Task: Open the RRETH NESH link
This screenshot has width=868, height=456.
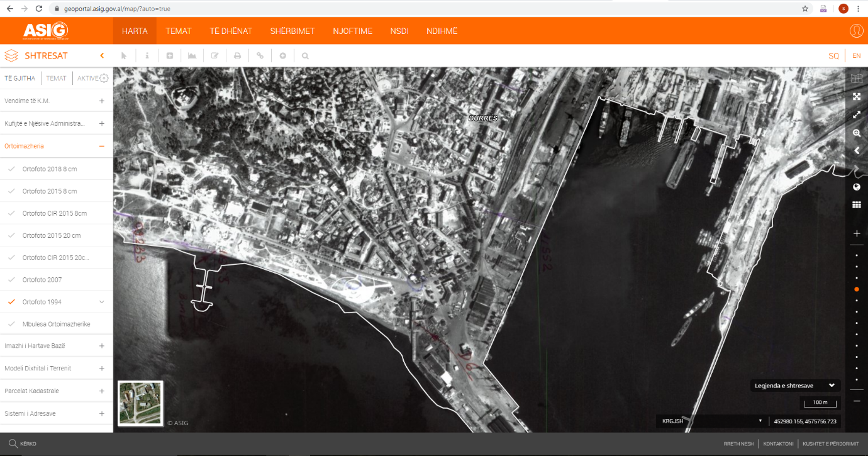Action: (738, 443)
